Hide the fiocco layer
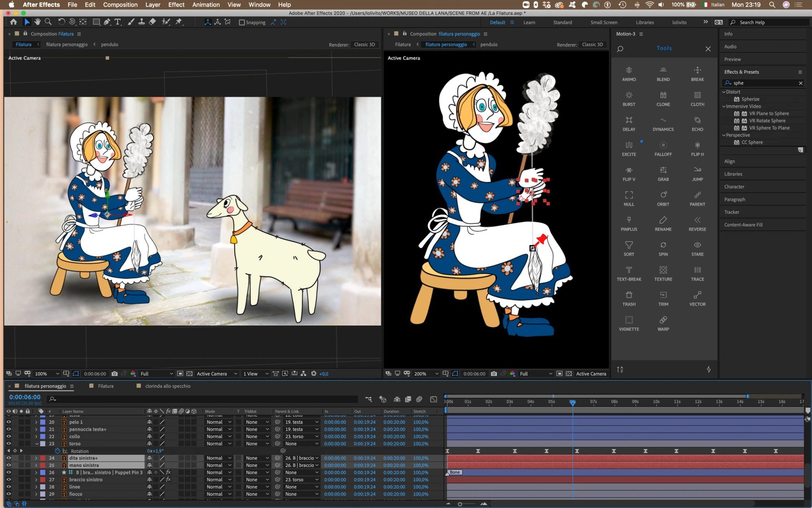 (9, 494)
